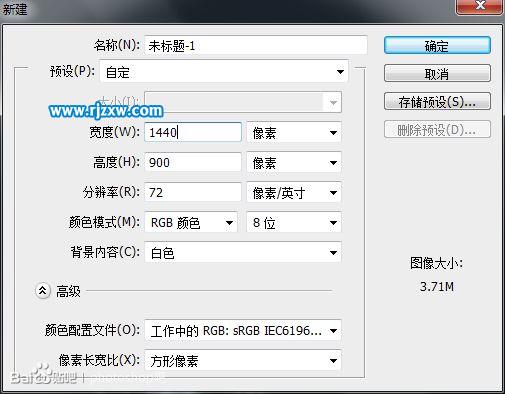Click the 分辨率 field with 72
This screenshot has width=505, height=394.
(x=193, y=192)
